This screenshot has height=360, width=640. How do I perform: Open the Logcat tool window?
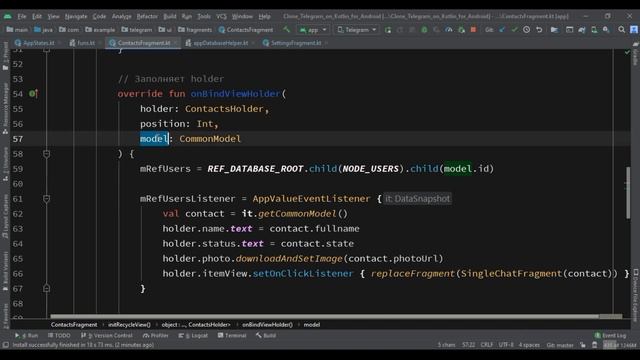point(193,336)
